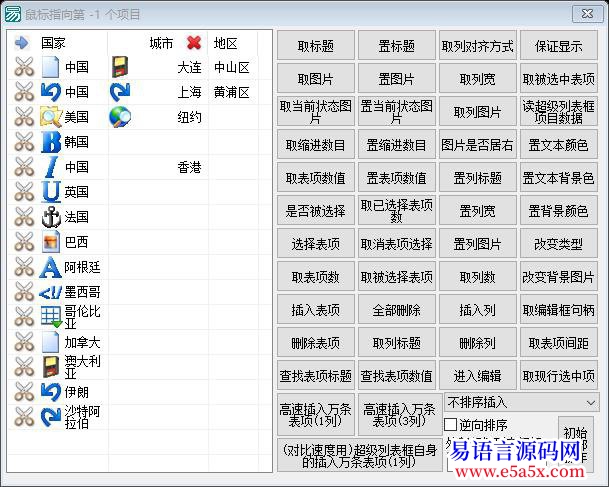609x487 pixels.
Task: Click the globe icon next to 纽约
Action: point(120,117)
